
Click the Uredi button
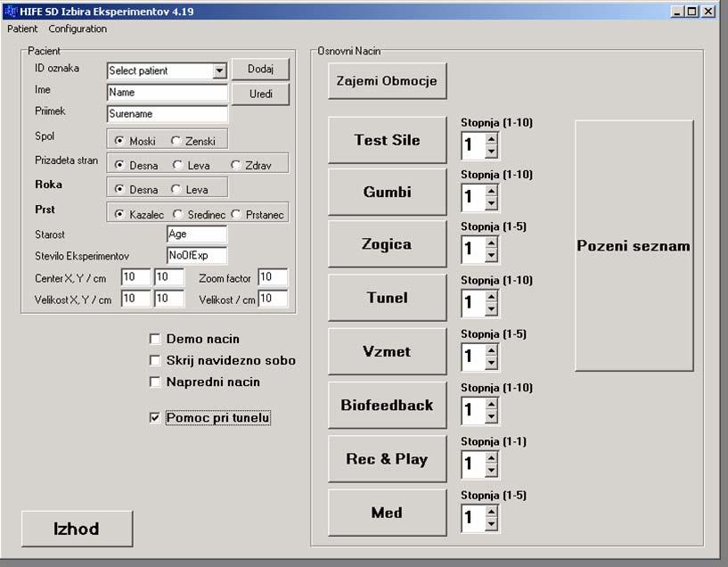coord(260,94)
